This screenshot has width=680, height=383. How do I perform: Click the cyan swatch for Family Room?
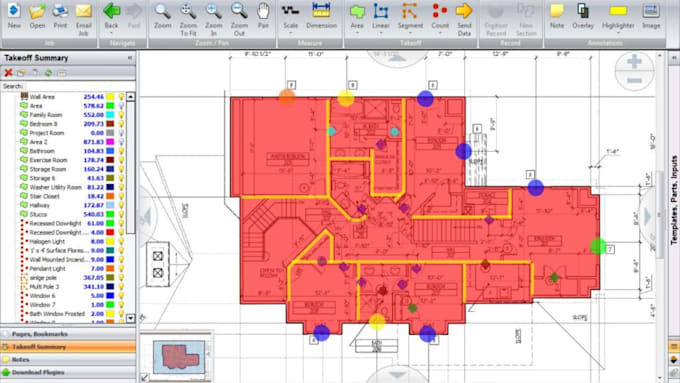click(111, 115)
